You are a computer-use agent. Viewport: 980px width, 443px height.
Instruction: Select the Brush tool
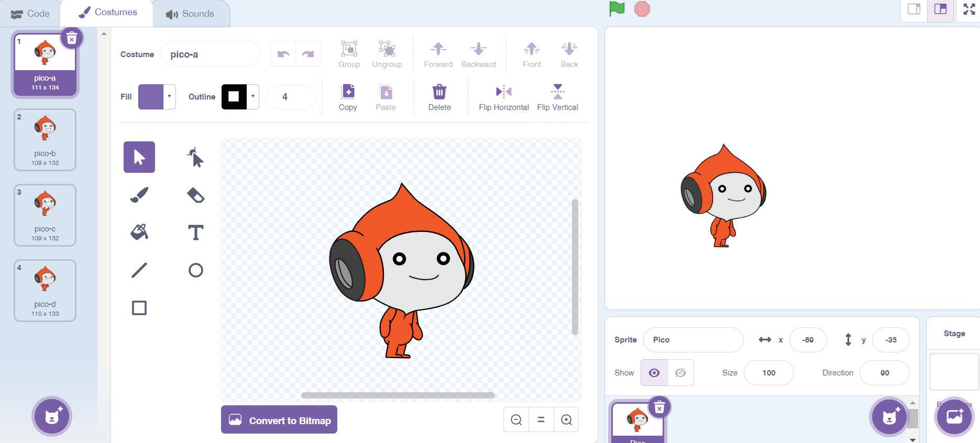pyautogui.click(x=139, y=195)
